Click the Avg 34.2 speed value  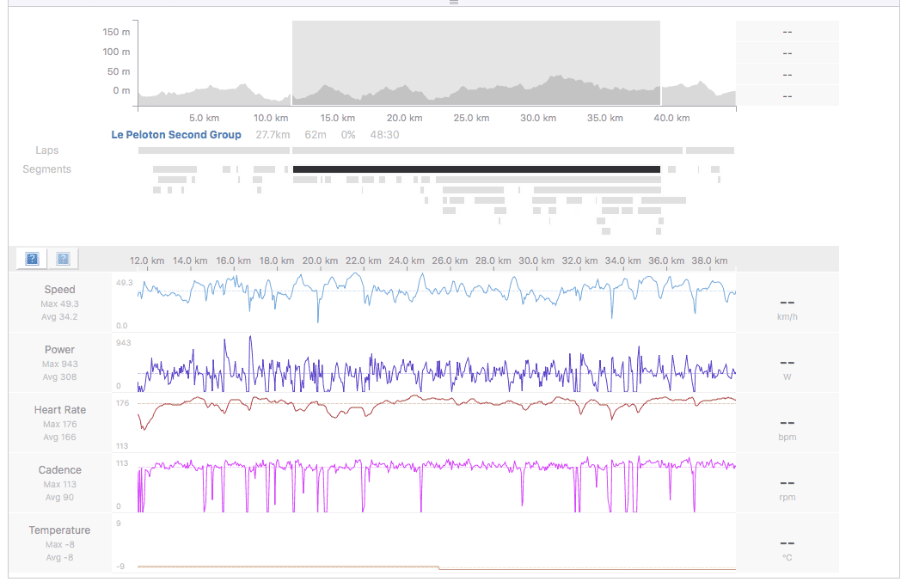pos(59,317)
